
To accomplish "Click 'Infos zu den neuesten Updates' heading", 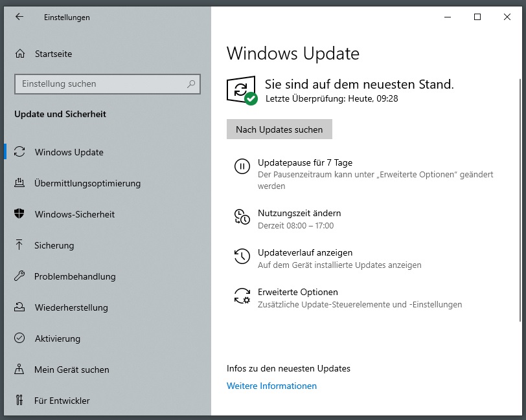I will pyautogui.click(x=288, y=368).
